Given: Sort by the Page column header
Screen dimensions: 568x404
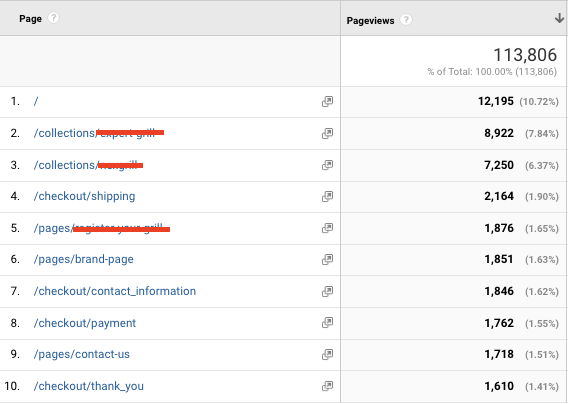Looking at the screenshot, I should 30,18.
